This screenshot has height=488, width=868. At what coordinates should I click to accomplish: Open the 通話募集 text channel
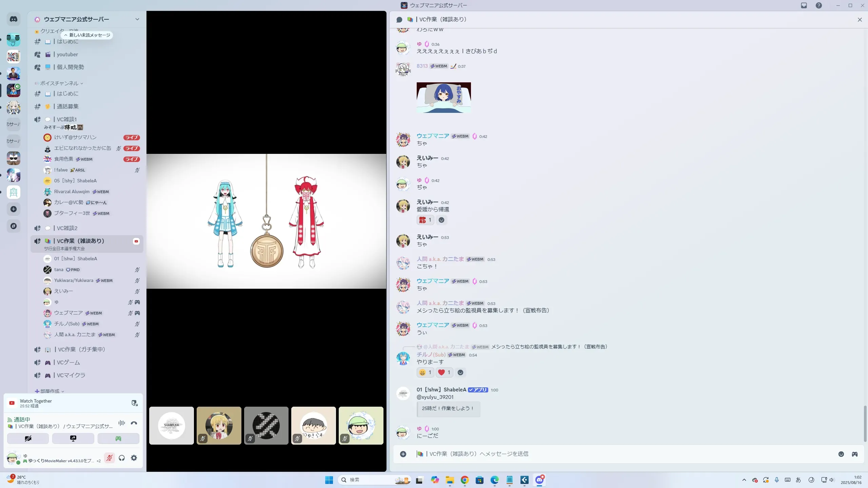[x=68, y=106]
